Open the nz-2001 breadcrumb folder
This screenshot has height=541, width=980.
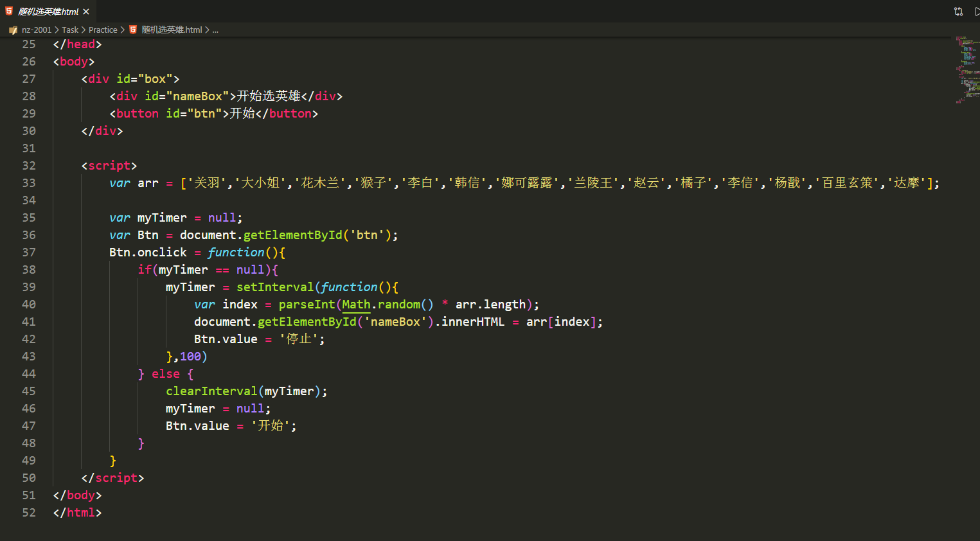pos(37,30)
